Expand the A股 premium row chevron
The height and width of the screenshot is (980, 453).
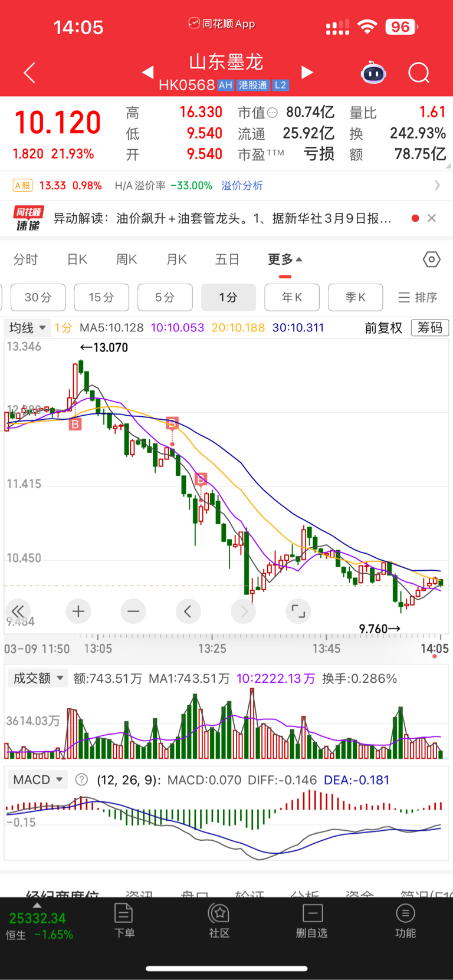coord(437,185)
